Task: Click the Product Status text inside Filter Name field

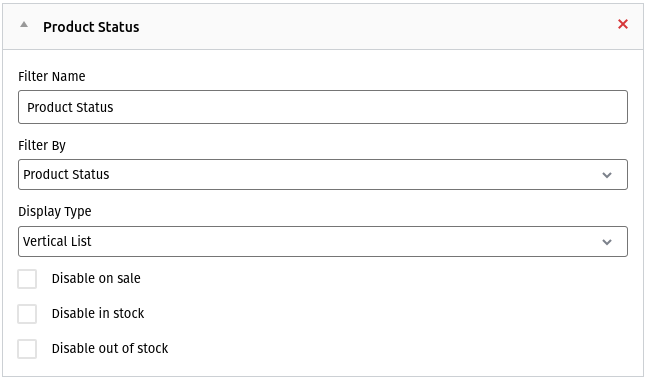Action: 70,107
